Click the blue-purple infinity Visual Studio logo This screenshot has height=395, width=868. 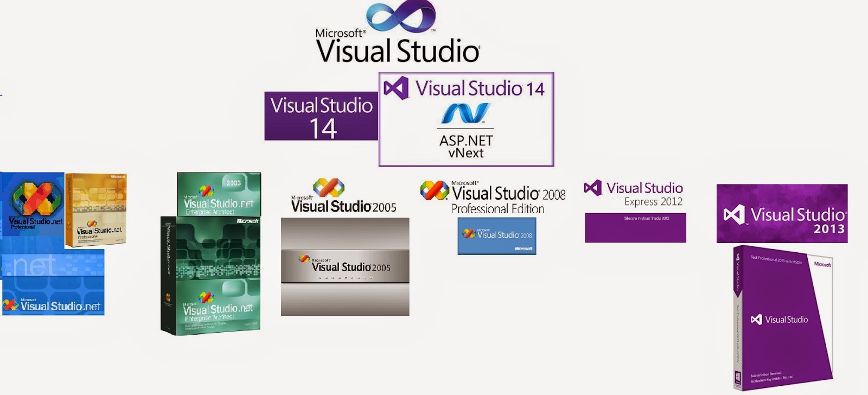click(401, 16)
